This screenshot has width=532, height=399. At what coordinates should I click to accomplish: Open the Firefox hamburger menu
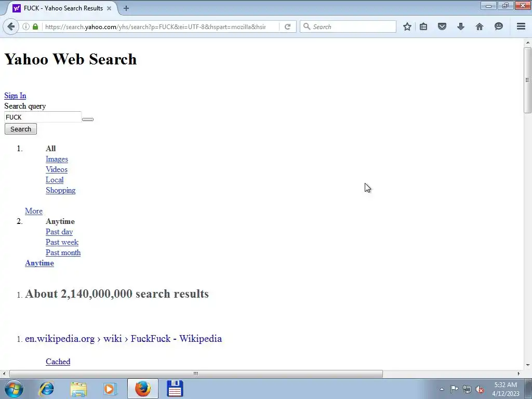(x=521, y=26)
